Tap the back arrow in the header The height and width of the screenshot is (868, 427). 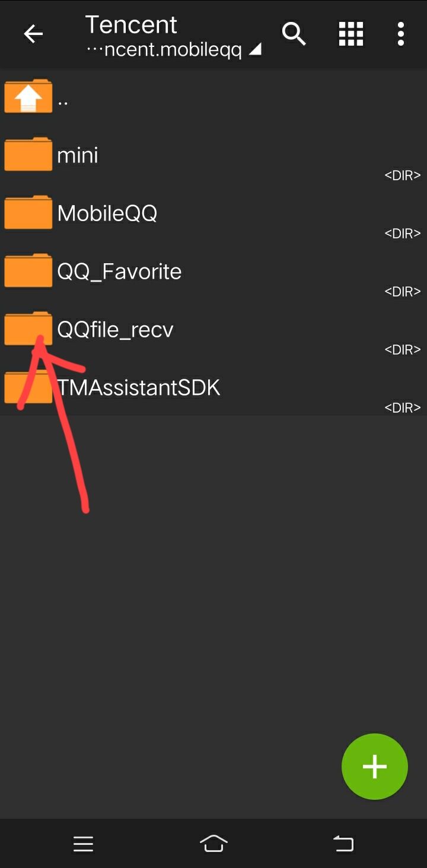33,34
